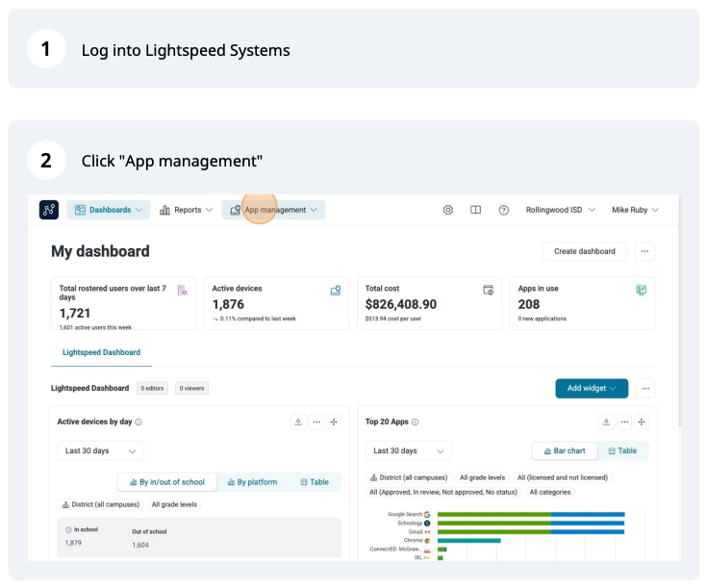Open the Mike Ruby user menu
The image size is (707, 588).
(x=635, y=210)
